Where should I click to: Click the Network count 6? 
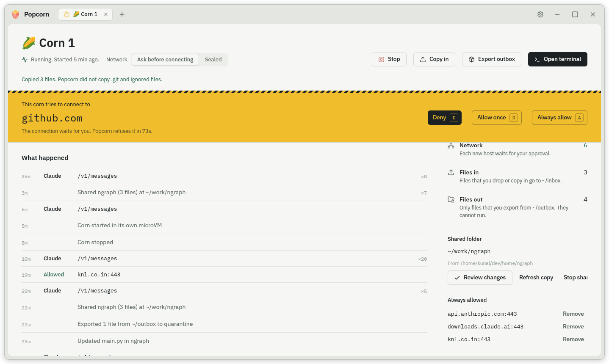point(585,146)
